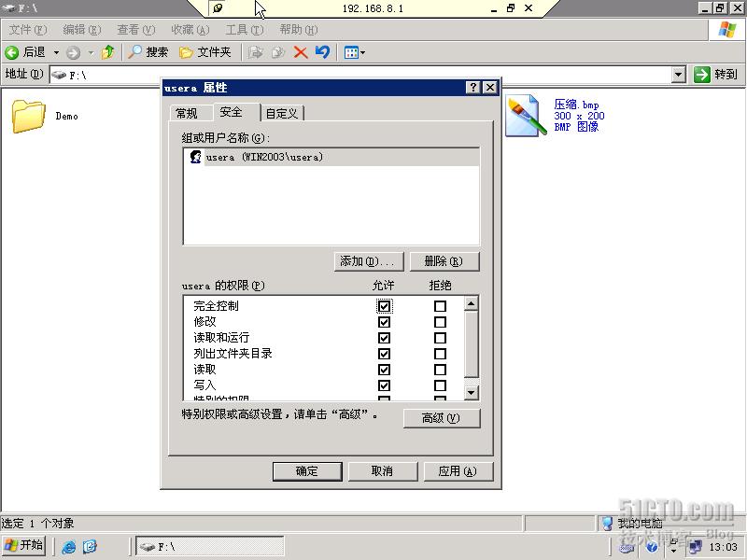This screenshot has height=560, width=747.
Task: Toggle Allow for 修改
Action: pos(384,322)
